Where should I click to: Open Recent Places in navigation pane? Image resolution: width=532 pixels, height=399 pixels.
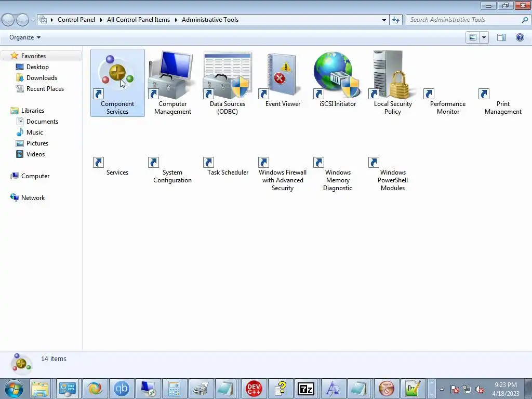click(45, 88)
